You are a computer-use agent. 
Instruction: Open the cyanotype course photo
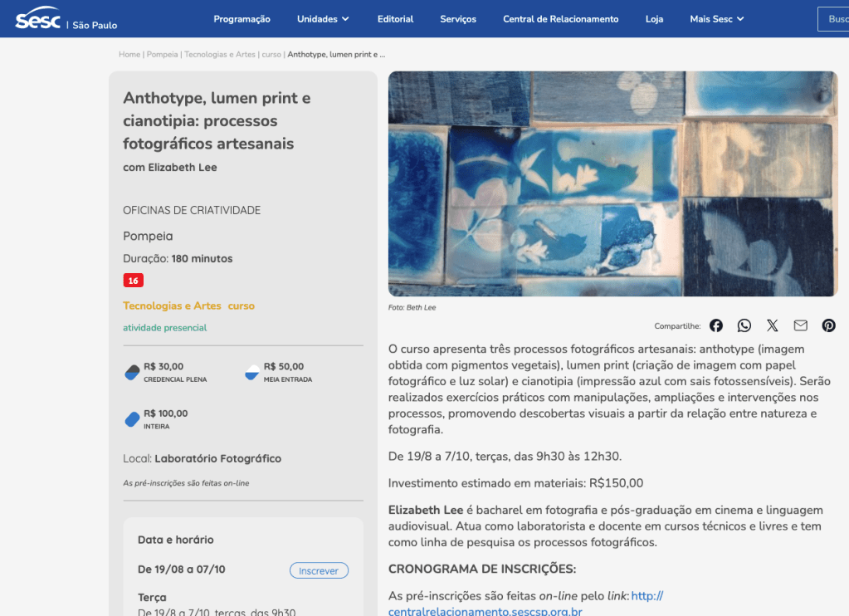[x=612, y=183]
